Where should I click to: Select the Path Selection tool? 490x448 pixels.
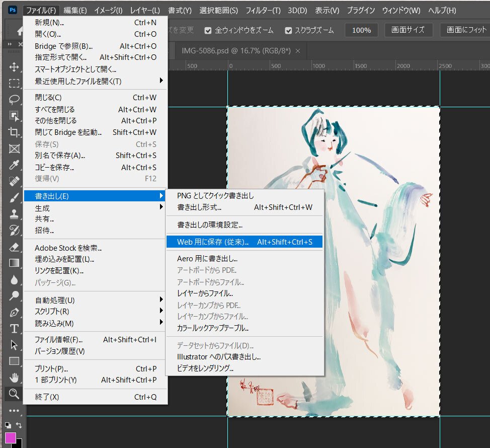14,345
